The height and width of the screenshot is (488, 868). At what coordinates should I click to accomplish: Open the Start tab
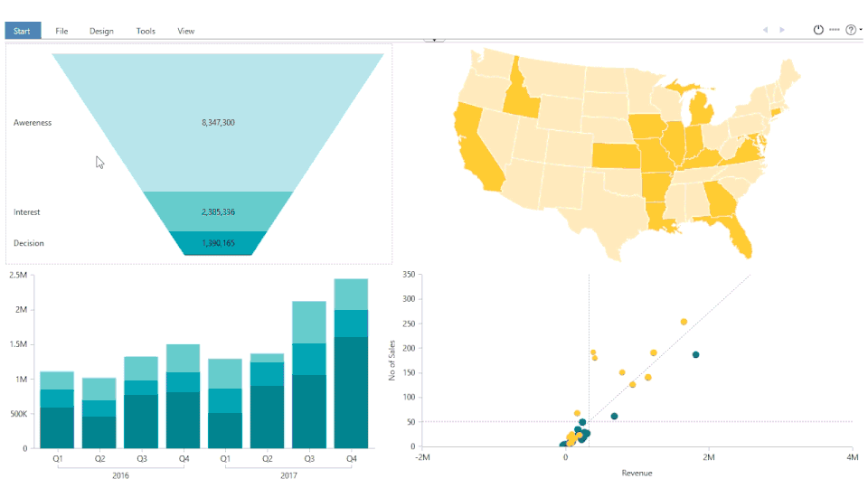click(x=23, y=31)
